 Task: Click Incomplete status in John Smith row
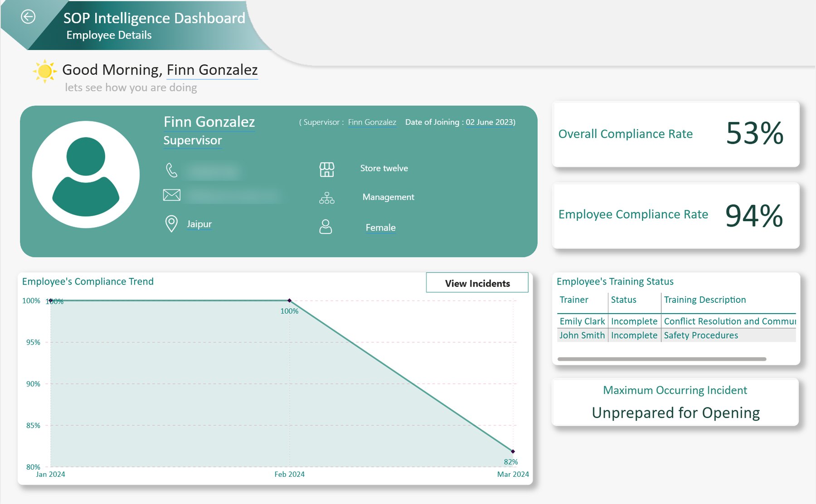634,335
